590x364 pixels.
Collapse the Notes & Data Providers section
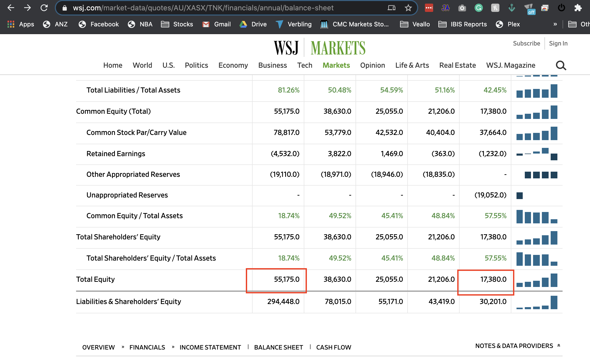click(559, 346)
